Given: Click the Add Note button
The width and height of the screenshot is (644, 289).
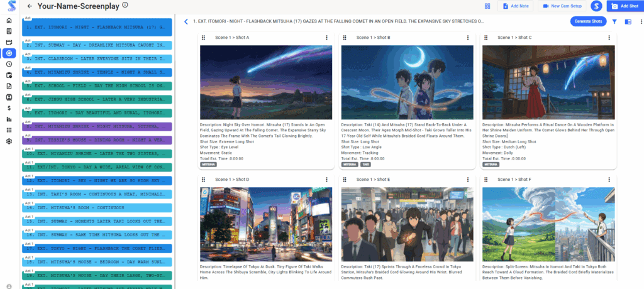Looking at the screenshot, I should (x=516, y=6).
